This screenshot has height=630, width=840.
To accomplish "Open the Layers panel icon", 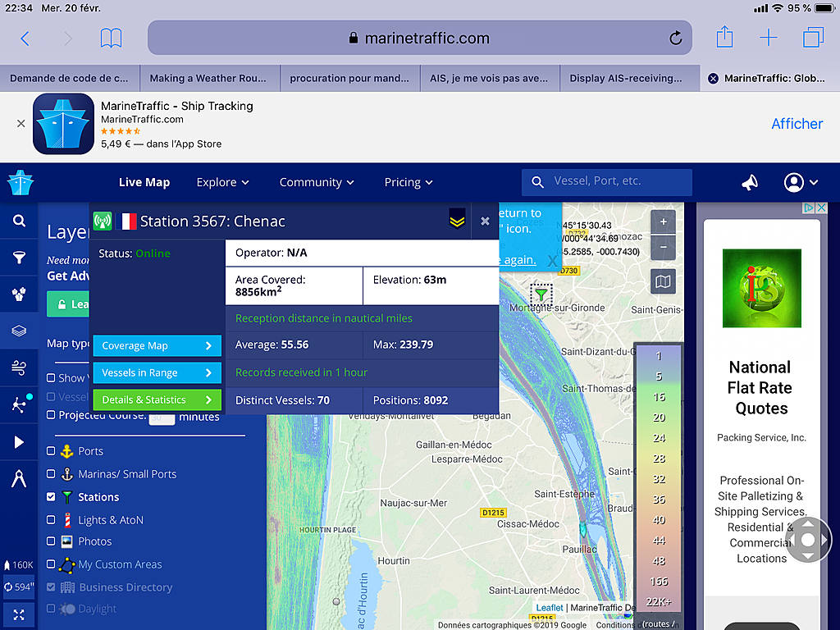I will coord(19,331).
